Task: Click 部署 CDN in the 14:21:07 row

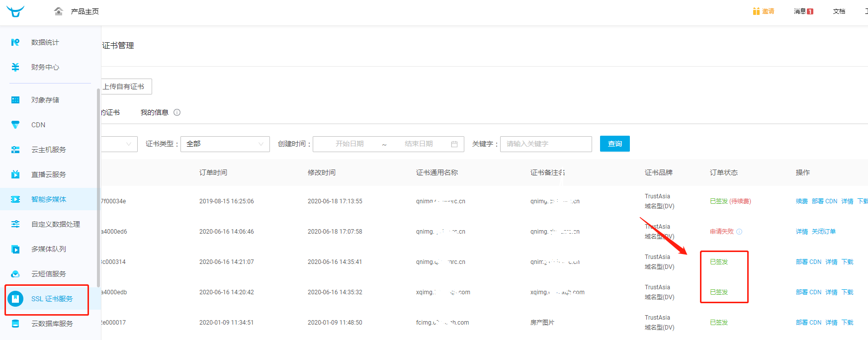Action: click(x=808, y=262)
